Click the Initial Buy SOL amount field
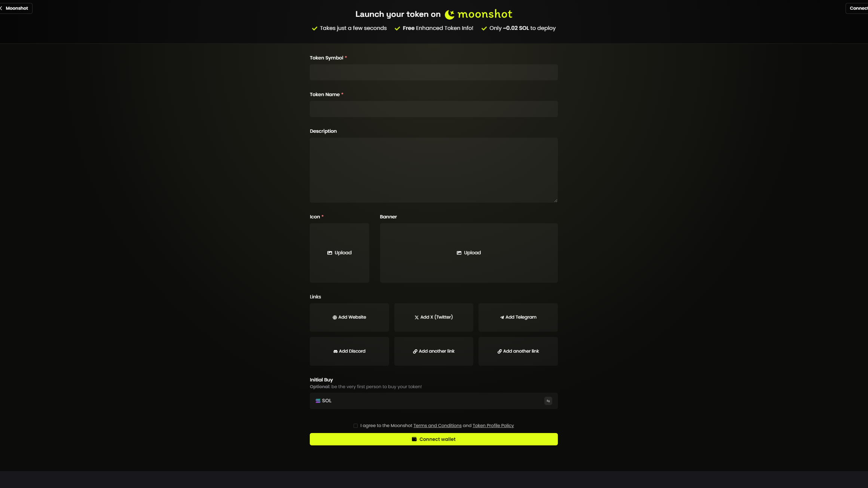Viewport: 868px width, 488px height. click(434, 401)
